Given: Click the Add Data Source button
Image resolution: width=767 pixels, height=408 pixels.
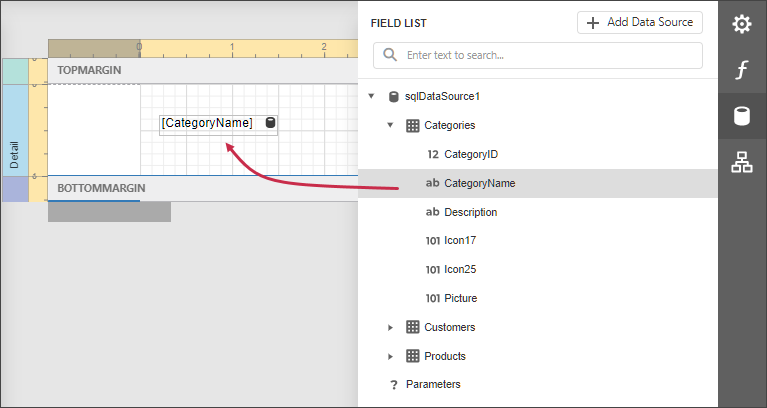Looking at the screenshot, I should point(639,22).
